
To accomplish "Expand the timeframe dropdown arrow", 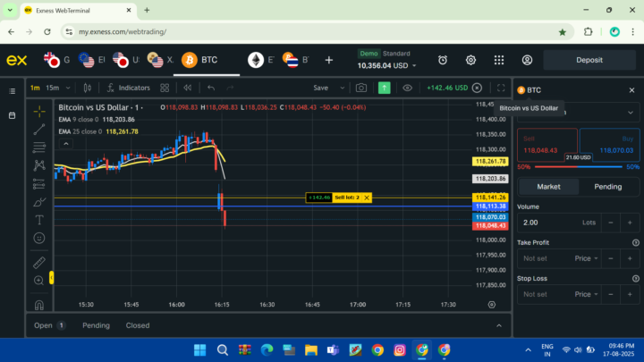I will click(x=68, y=88).
